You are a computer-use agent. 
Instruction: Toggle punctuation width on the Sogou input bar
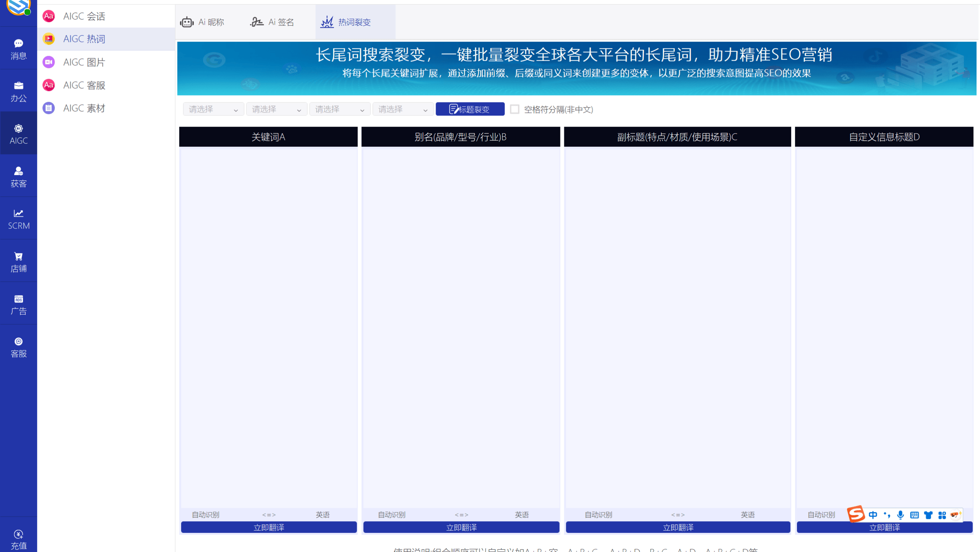(x=886, y=514)
